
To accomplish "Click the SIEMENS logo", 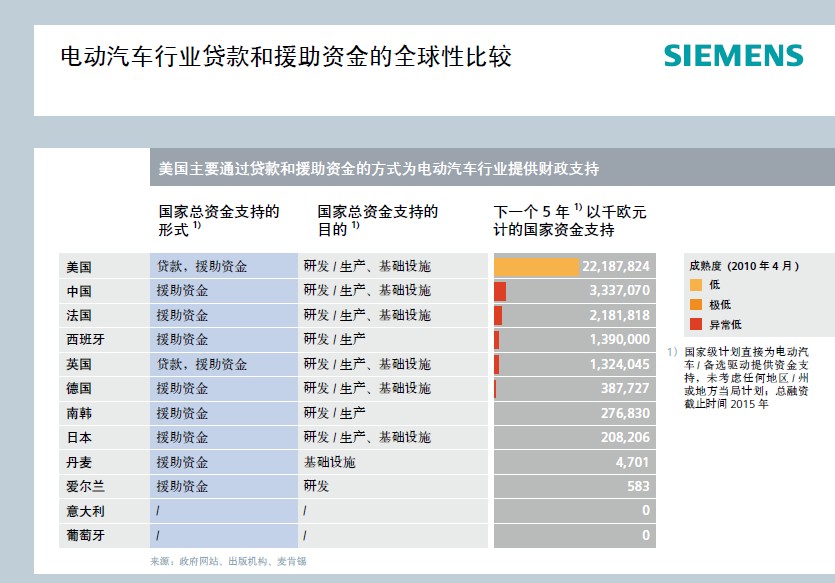I will pyautogui.click(x=733, y=56).
